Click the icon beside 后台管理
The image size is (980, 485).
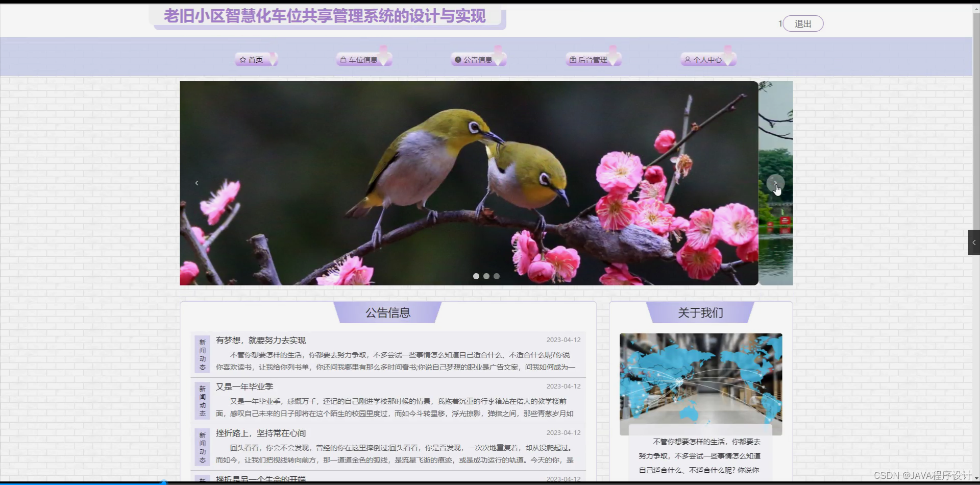pyautogui.click(x=573, y=60)
